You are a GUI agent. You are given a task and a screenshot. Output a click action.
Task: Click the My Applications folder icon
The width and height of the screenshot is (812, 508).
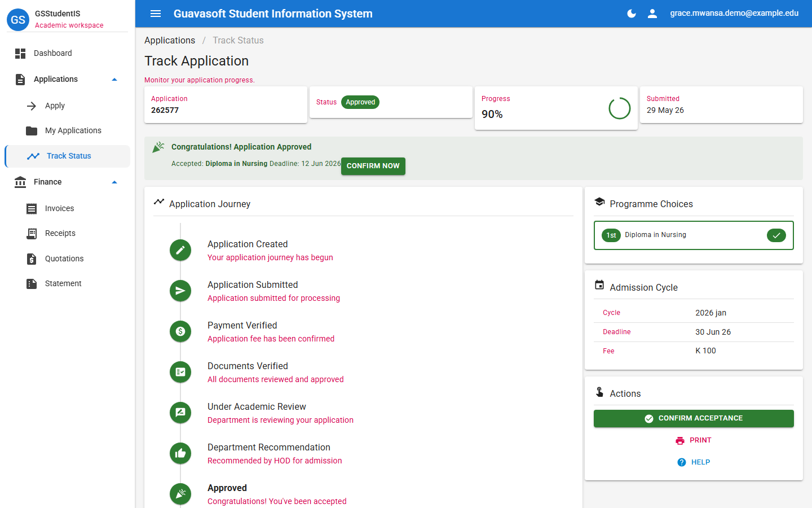(32, 130)
